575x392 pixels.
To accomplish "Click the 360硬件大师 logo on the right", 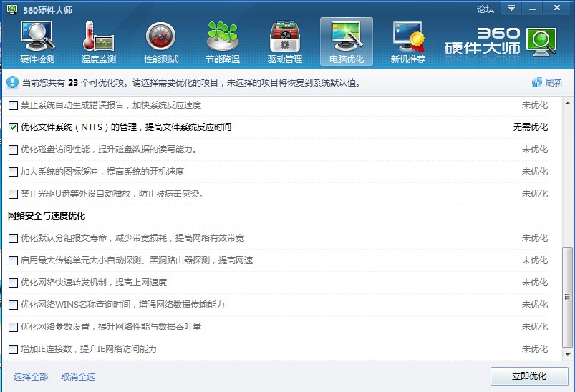I will (x=501, y=41).
